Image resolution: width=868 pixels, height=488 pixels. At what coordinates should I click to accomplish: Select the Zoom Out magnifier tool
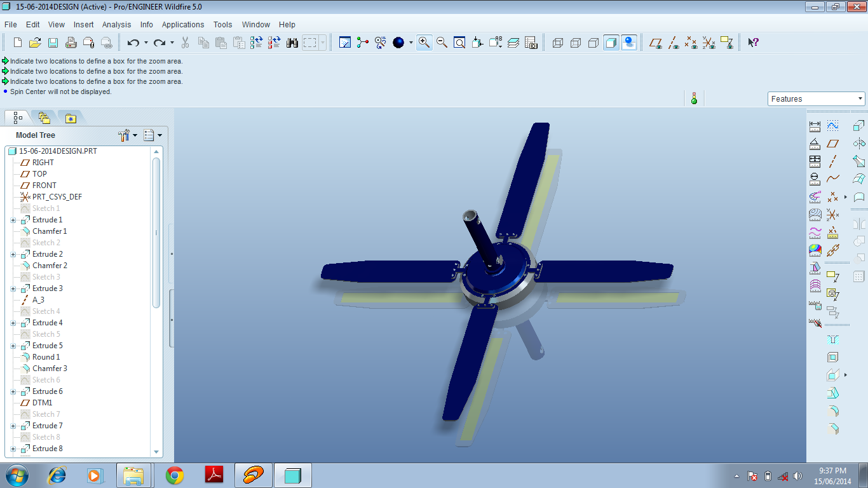pyautogui.click(x=442, y=43)
